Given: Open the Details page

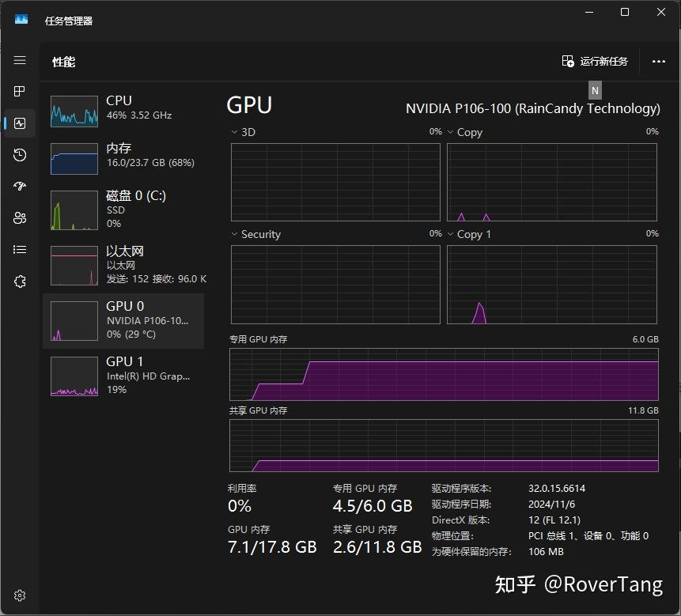Looking at the screenshot, I should 20,249.
